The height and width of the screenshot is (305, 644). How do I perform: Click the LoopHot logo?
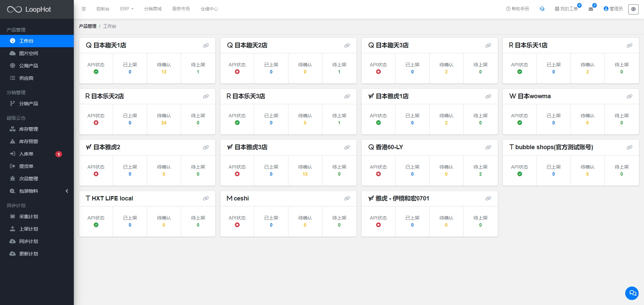[29, 9]
